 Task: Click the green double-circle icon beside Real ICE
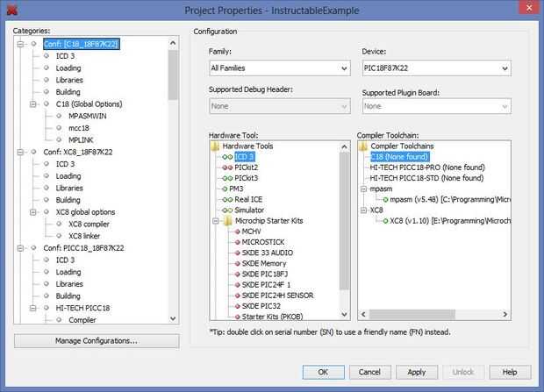(x=227, y=199)
